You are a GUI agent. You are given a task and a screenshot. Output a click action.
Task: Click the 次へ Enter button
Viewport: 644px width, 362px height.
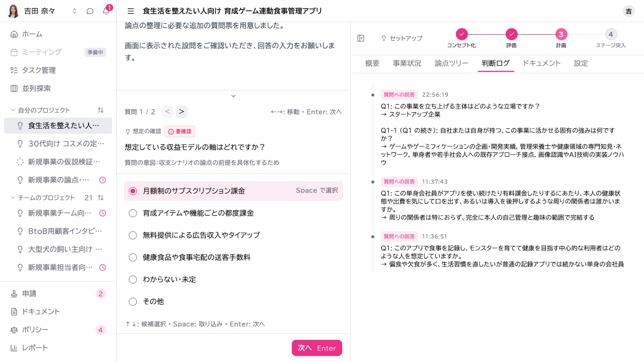[x=317, y=348]
